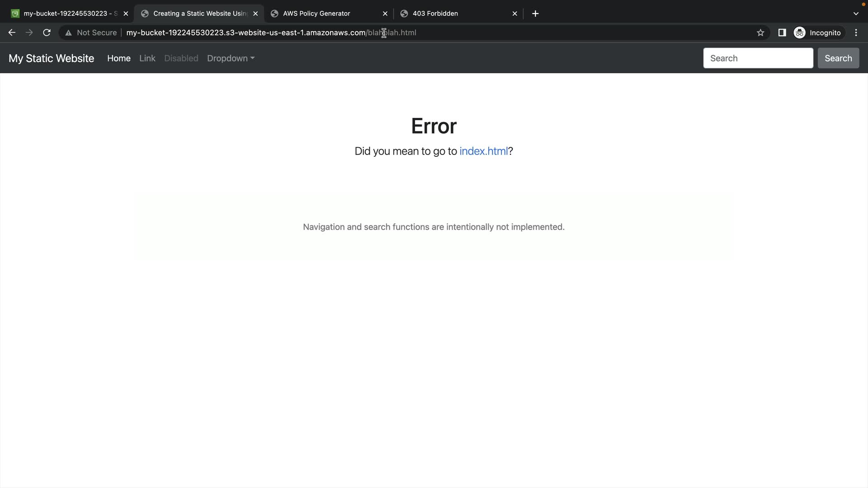The height and width of the screenshot is (488, 868).
Task: Click the Home nav link
Action: click(x=119, y=58)
